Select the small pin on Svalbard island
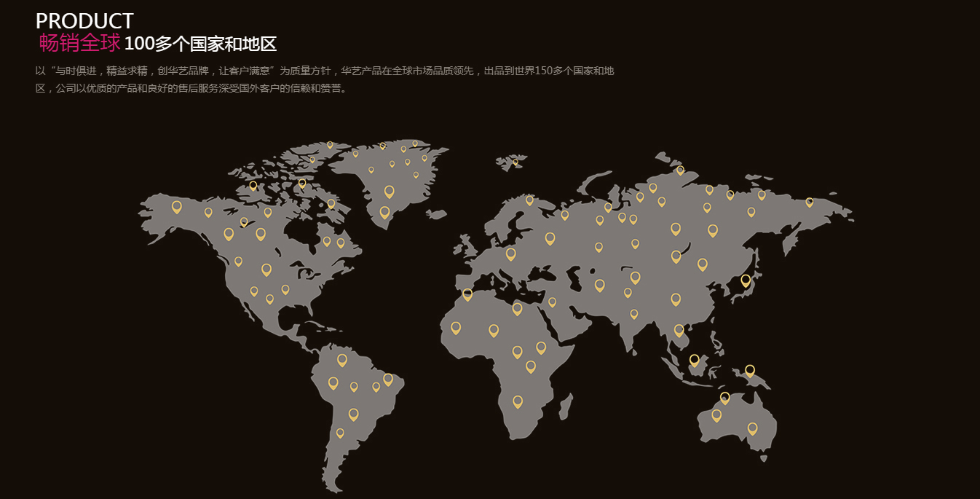This screenshot has height=499, width=980. (515, 162)
